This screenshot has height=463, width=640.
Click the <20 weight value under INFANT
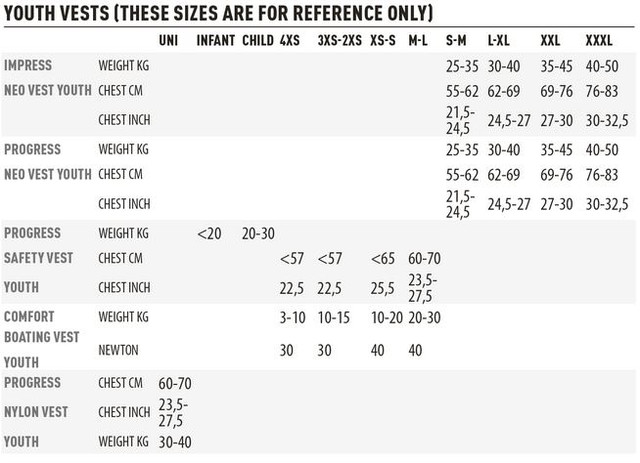click(x=209, y=232)
